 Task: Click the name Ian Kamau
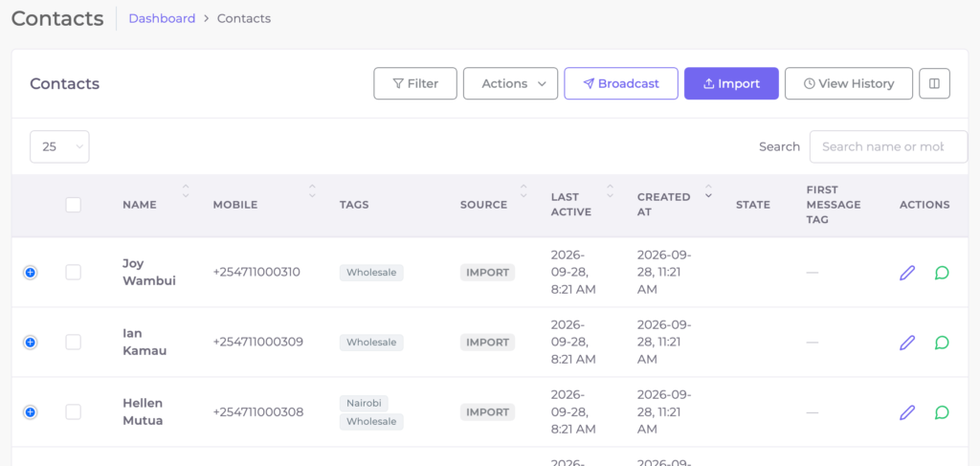click(145, 343)
